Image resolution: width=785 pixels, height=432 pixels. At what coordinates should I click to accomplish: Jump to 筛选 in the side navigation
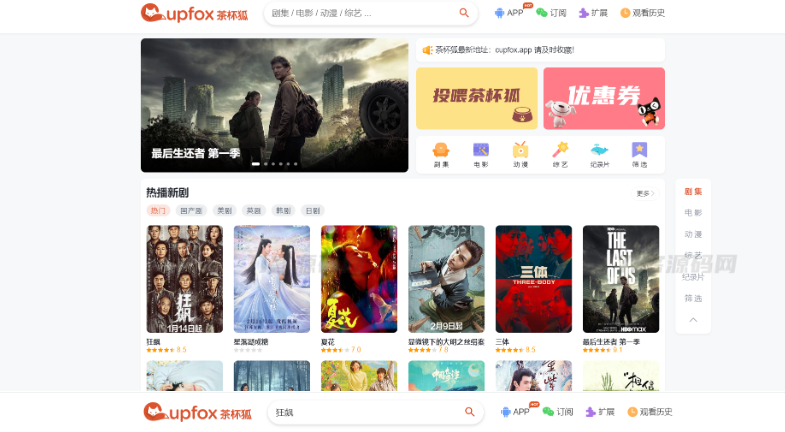[x=693, y=298]
